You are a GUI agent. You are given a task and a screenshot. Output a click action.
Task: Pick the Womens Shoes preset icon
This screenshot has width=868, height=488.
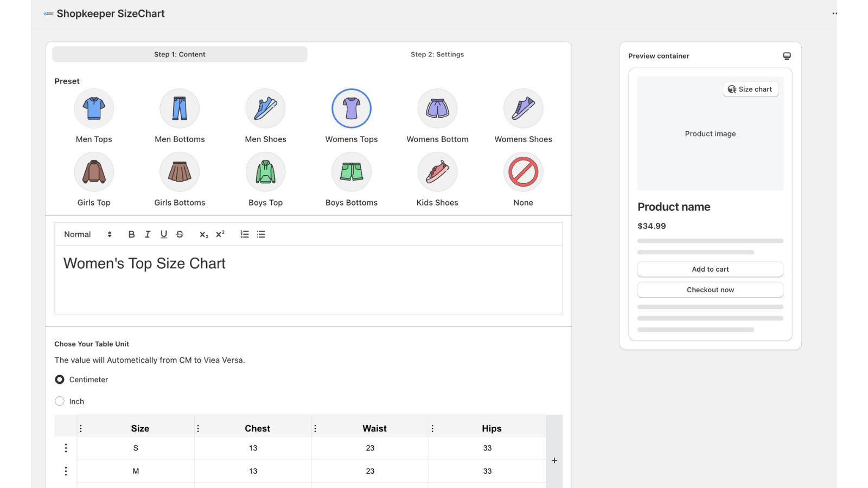[x=523, y=108]
